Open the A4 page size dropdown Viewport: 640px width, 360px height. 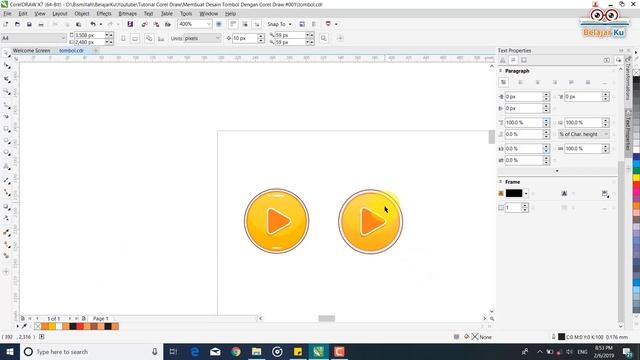tap(63, 38)
